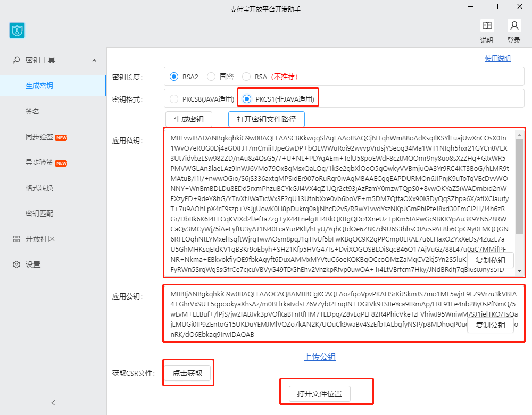Choose 国密 as key length
The image size is (532, 415).
211,77
